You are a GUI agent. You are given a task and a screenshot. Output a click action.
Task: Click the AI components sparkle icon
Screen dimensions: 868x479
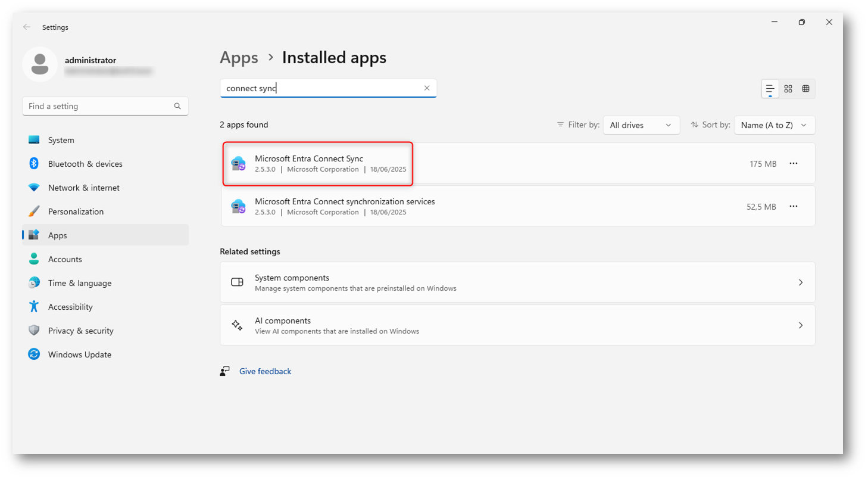pyautogui.click(x=237, y=325)
